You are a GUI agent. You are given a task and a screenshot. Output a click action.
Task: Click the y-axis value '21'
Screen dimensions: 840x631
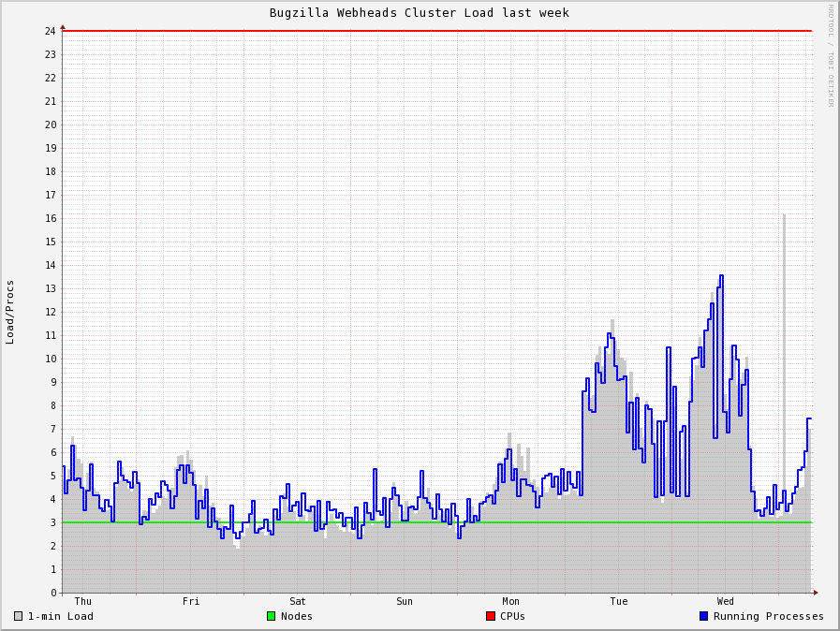(x=51, y=101)
